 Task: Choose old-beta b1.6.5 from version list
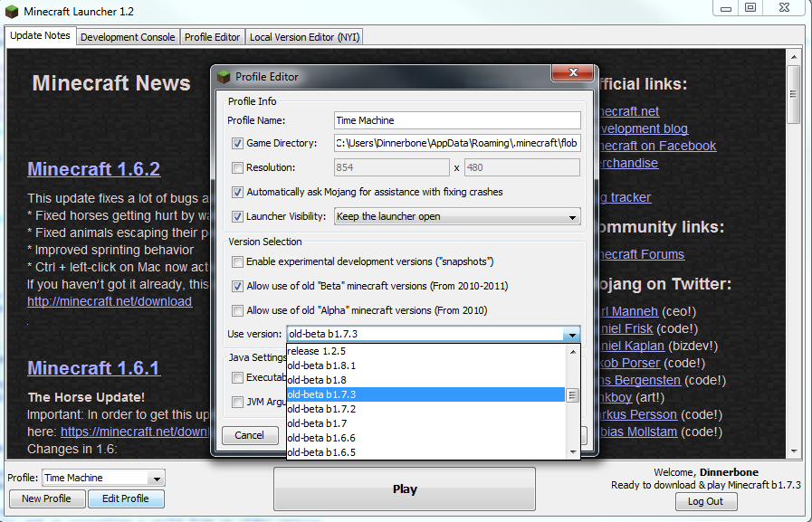point(425,452)
